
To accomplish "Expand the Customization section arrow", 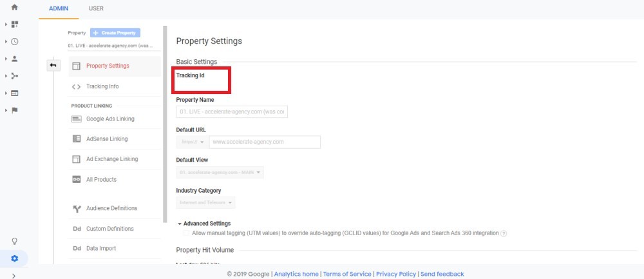I will click(6, 24).
